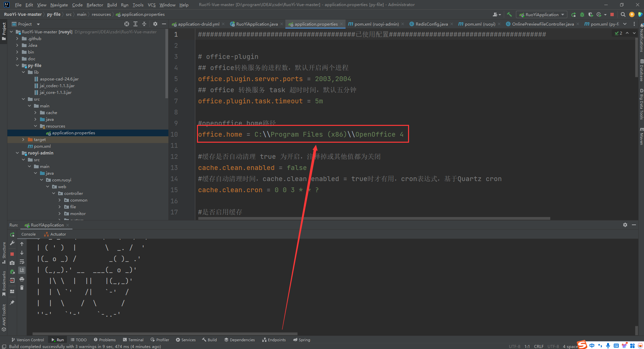Toggle soft-wrap in the console
The width and height of the screenshot is (644, 349).
point(22,261)
